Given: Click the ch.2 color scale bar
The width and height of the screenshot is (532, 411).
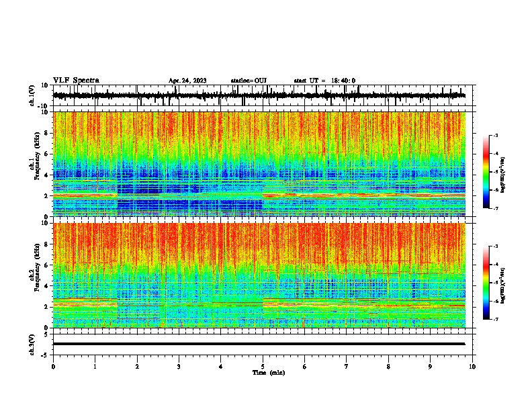Looking at the screenshot, I should tap(486, 283).
